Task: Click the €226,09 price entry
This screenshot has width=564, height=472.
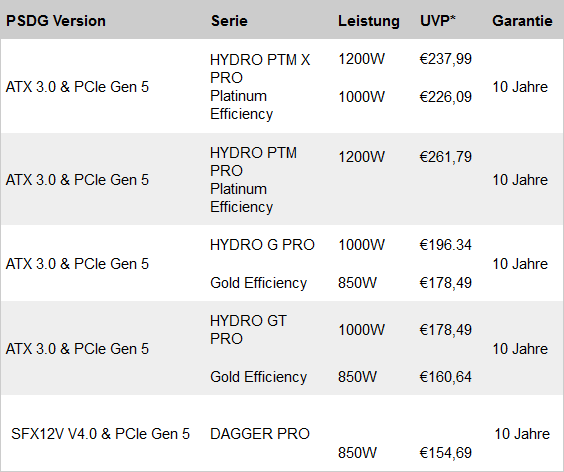Action: click(x=445, y=96)
